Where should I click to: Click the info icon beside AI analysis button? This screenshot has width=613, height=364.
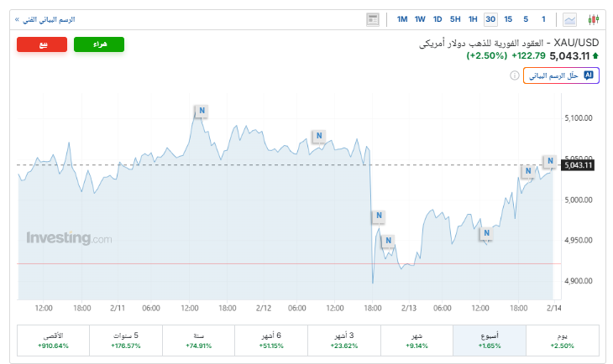point(514,75)
